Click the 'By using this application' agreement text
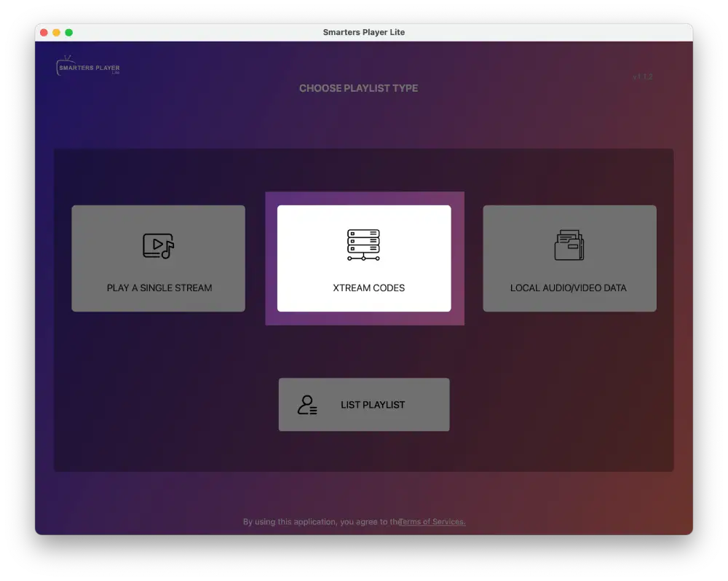 (x=321, y=521)
